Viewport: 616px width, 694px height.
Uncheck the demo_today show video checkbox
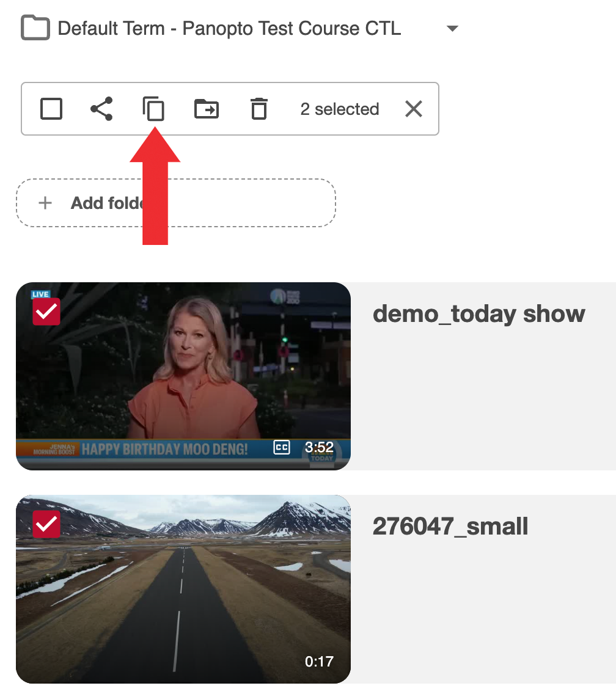point(46,312)
